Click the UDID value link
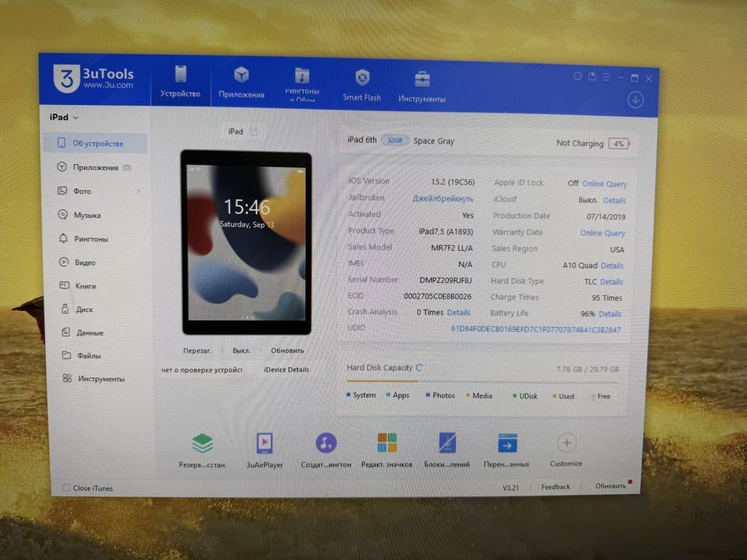The height and width of the screenshot is (560, 747). [x=536, y=329]
